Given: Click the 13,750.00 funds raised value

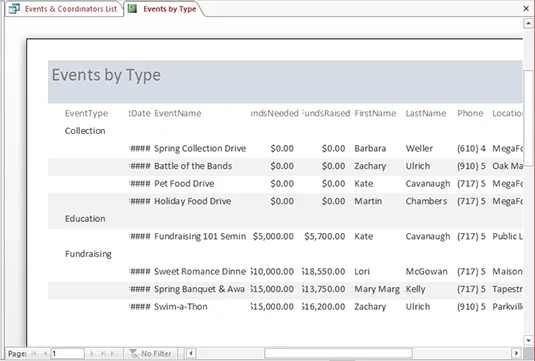Looking at the screenshot, I should click(323, 289).
